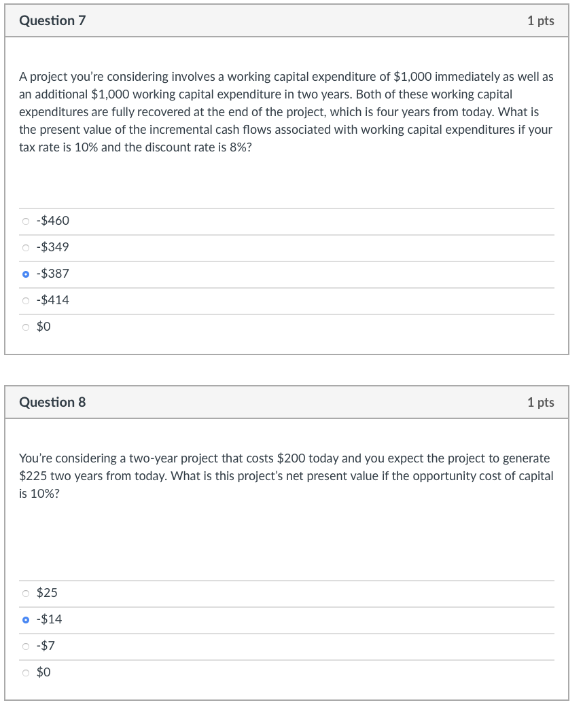This screenshot has height=728, width=583.
Task: Click the selected radio next to -$387
Action: coord(25,273)
